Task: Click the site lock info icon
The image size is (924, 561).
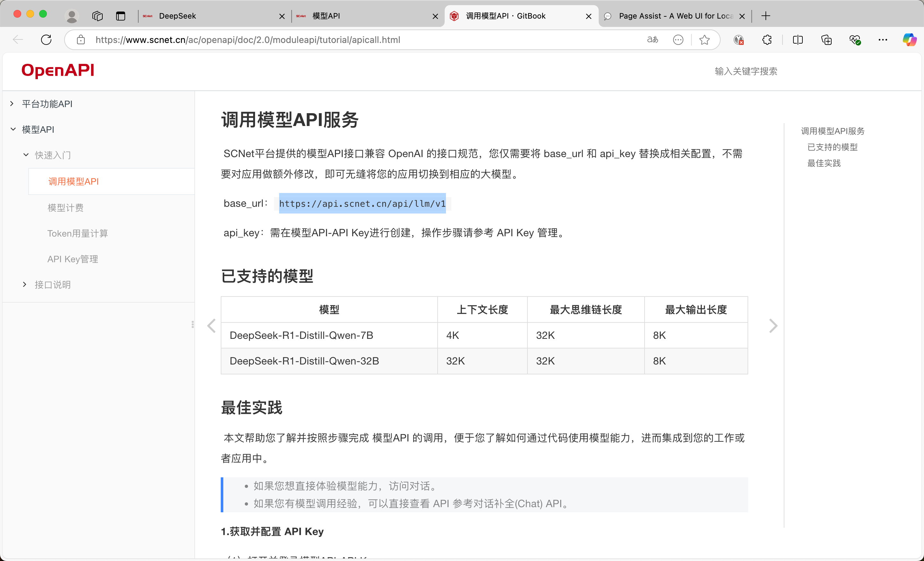Action: [x=81, y=40]
